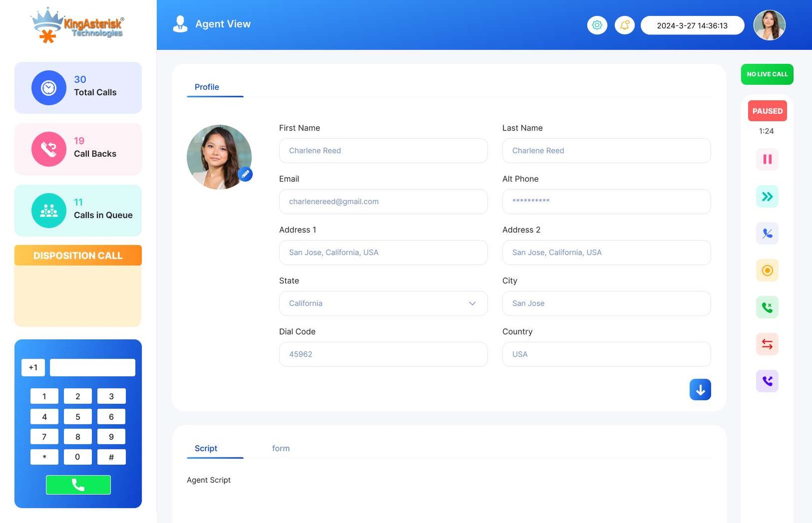812x523 pixels.
Task: Click the pause icon in right panel
Action: [x=767, y=159]
